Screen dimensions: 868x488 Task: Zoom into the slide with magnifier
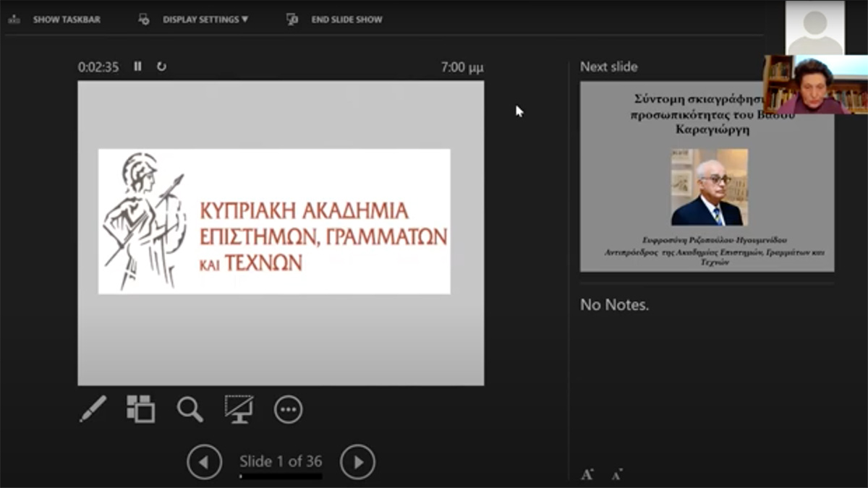click(x=190, y=409)
